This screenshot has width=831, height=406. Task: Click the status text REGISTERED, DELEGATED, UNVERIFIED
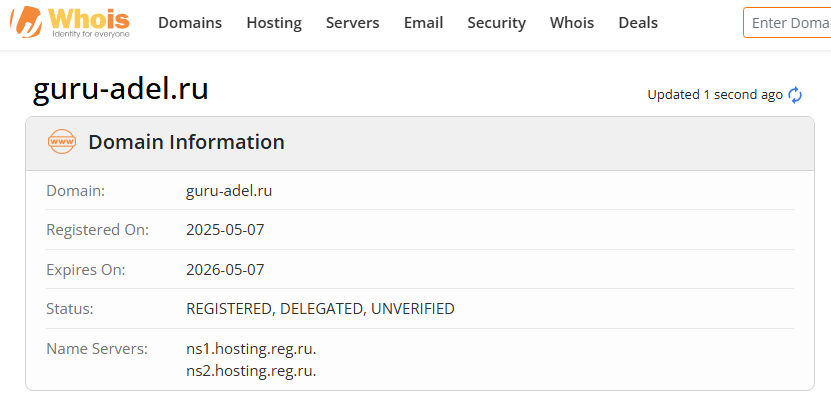[x=320, y=309]
